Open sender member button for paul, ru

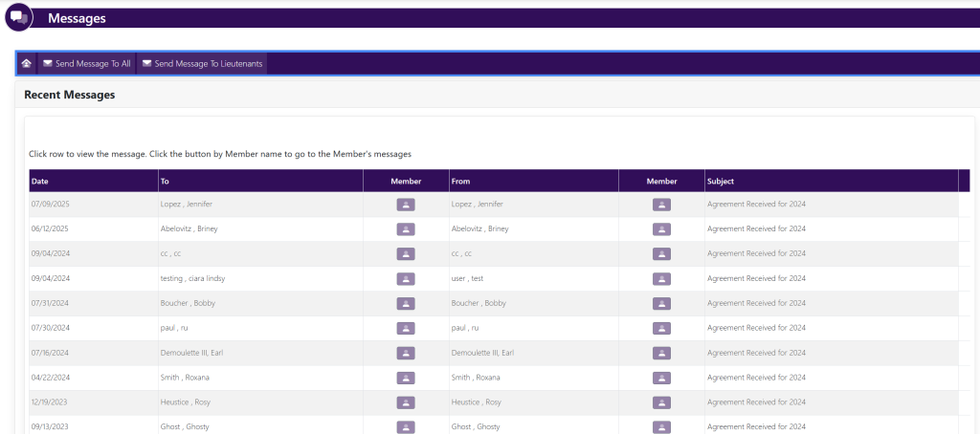[661, 328]
